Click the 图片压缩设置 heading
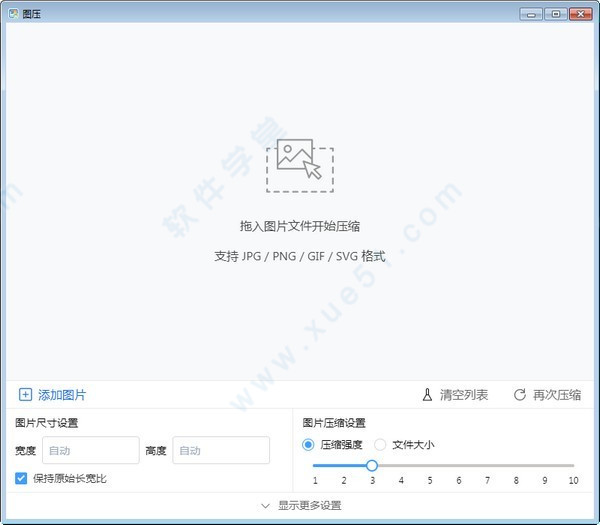This screenshot has height=525, width=600. [x=334, y=423]
